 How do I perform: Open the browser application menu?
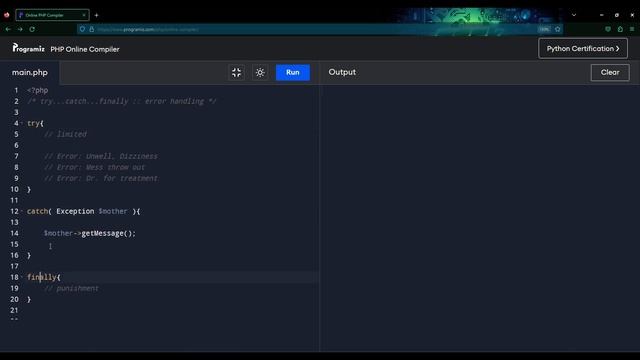[x=632, y=29]
